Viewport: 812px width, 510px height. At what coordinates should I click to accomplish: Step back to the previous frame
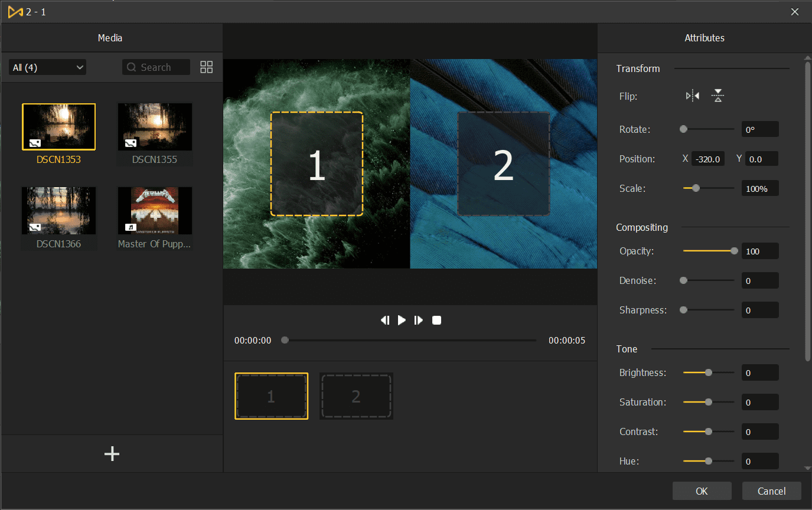385,320
